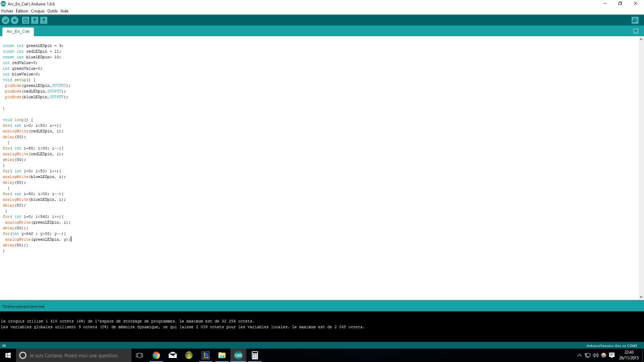Open a sketch using toolbar up-arrow icon
This screenshot has width=644, height=362.
pyautogui.click(x=35, y=20)
